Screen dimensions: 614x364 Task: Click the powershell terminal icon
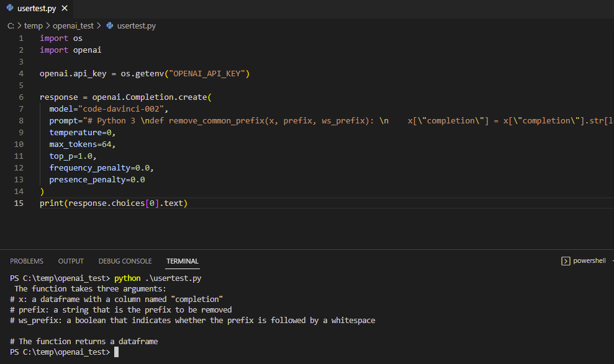566,261
